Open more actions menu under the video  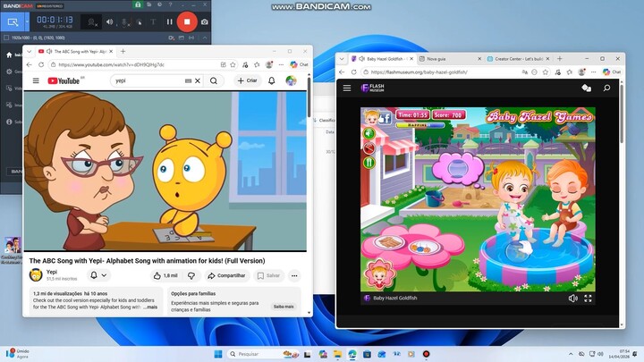click(293, 275)
